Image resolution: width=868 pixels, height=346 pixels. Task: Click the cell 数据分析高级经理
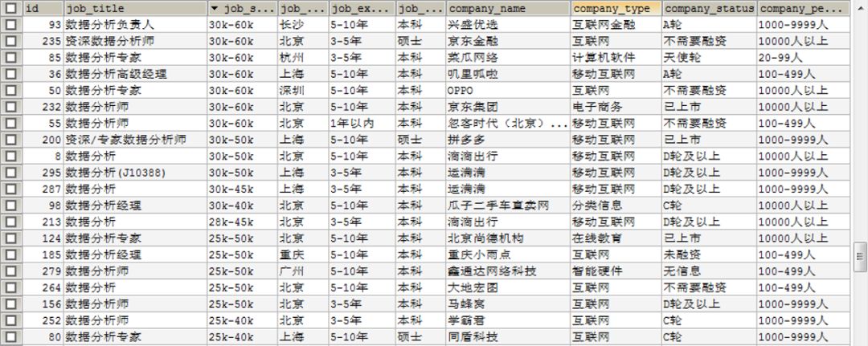tap(136, 74)
